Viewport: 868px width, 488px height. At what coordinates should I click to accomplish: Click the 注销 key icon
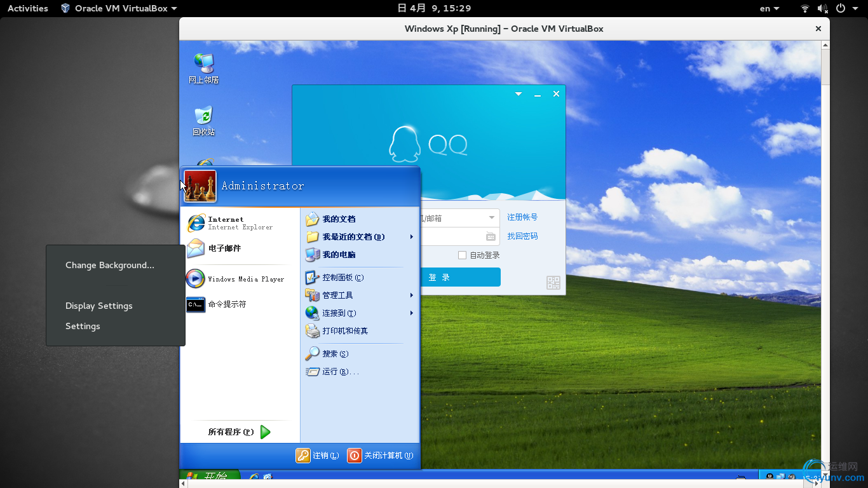(303, 456)
